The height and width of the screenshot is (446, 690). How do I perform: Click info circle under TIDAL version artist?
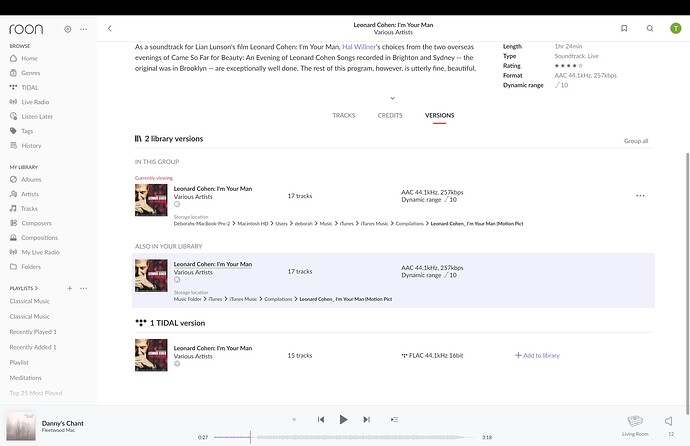point(177,364)
